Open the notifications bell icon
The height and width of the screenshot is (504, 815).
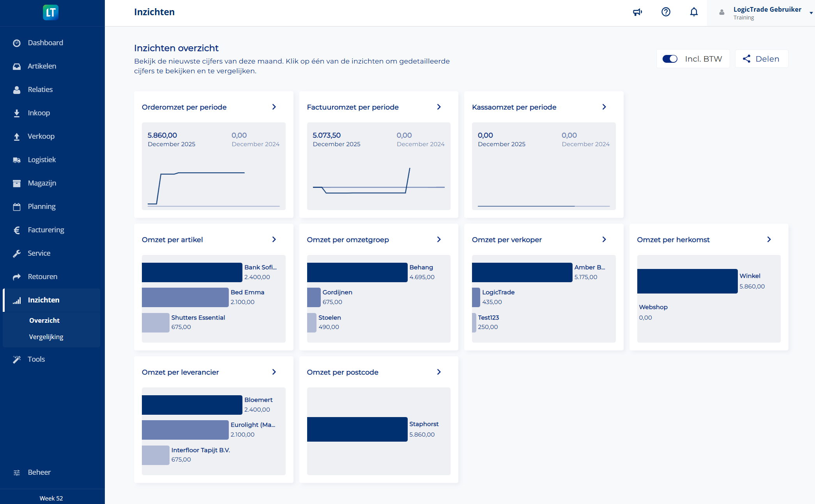coord(694,12)
